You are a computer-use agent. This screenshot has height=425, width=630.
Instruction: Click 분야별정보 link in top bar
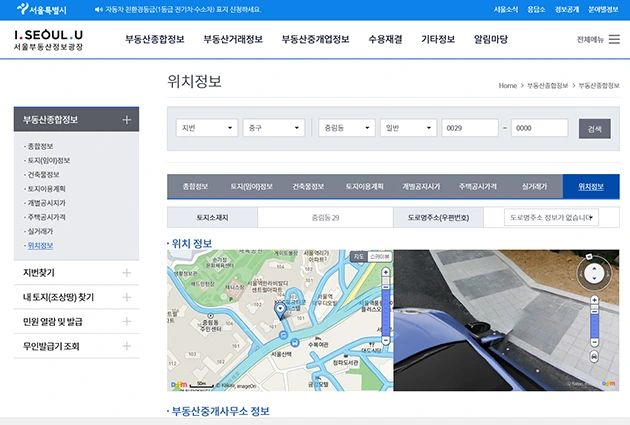click(603, 9)
